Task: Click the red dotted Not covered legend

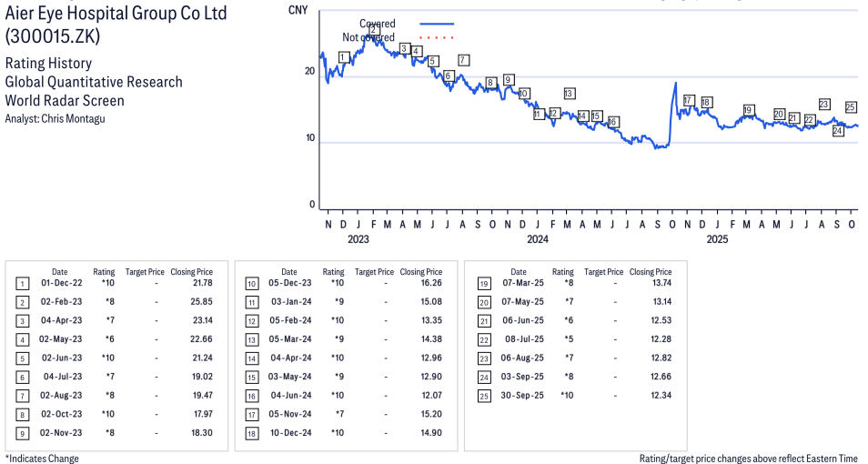Action: pos(437,37)
